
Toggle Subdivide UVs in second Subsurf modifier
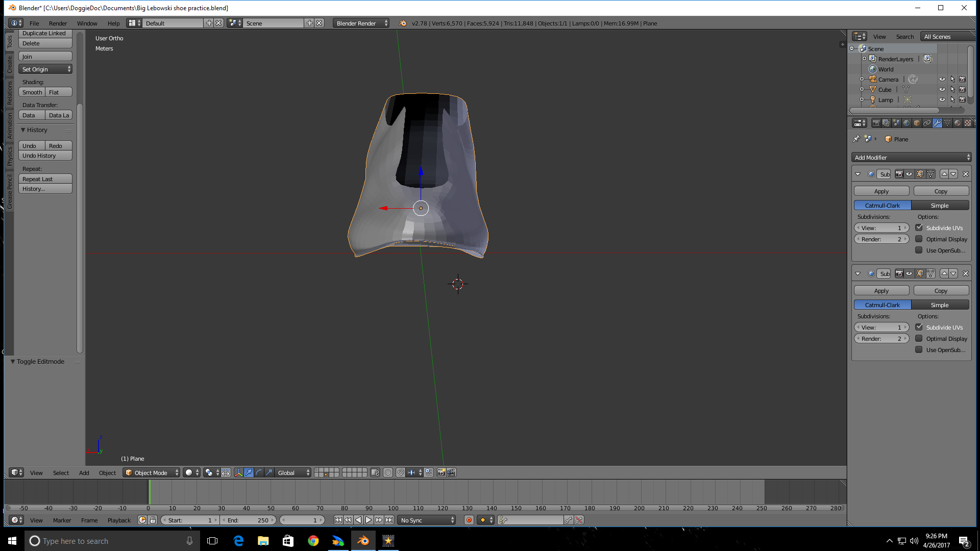[x=919, y=327]
